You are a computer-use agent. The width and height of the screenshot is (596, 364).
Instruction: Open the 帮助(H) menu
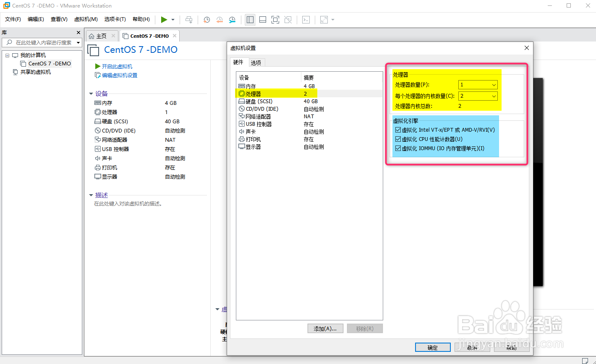pyautogui.click(x=141, y=19)
